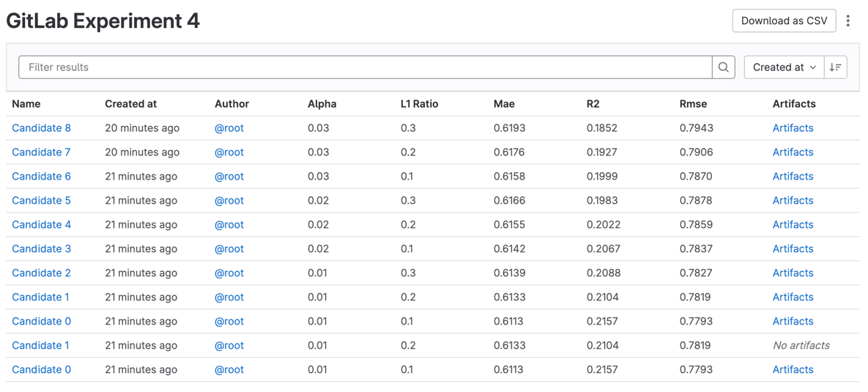Viewport: 868px width, 392px height.
Task: Focus the Filter results input field
Action: tap(365, 67)
